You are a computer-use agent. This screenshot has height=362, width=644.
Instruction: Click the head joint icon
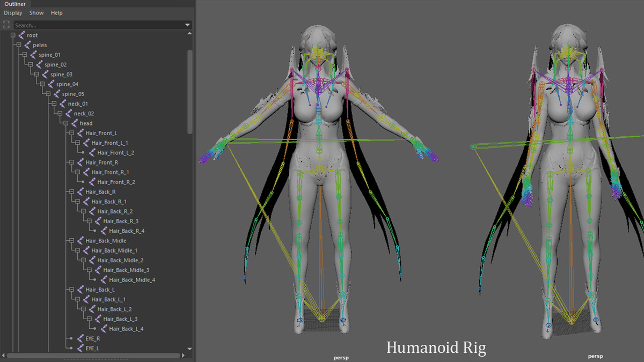tap(75, 123)
